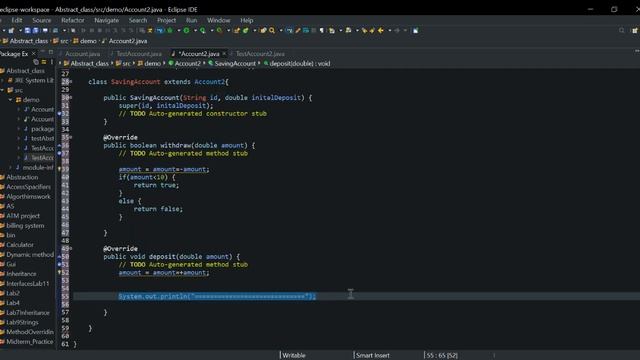Open the Run menu

pos(191,20)
